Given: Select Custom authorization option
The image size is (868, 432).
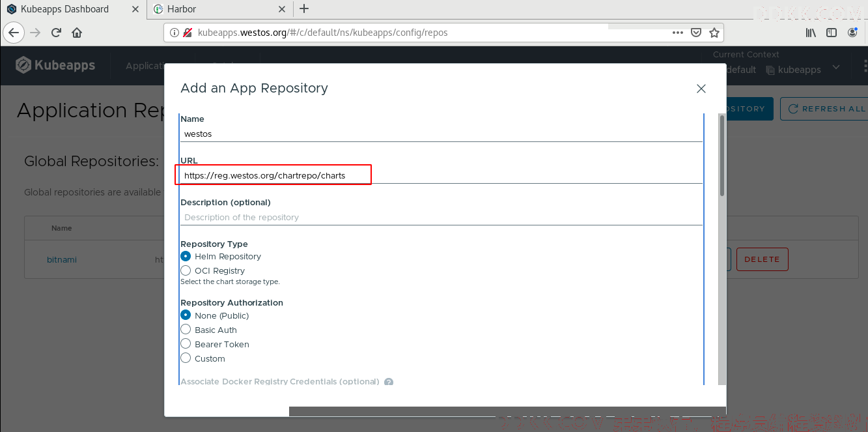Looking at the screenshot, I should tap(186, 359).
